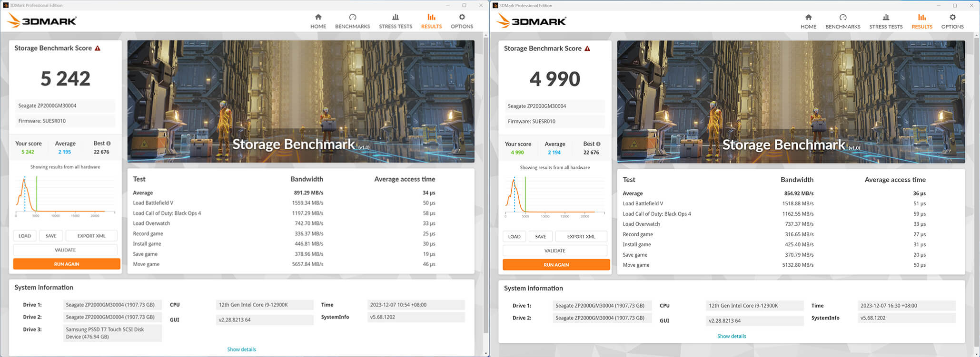
Task: Click 3DMark logo in right window
Action: [531, 21]
